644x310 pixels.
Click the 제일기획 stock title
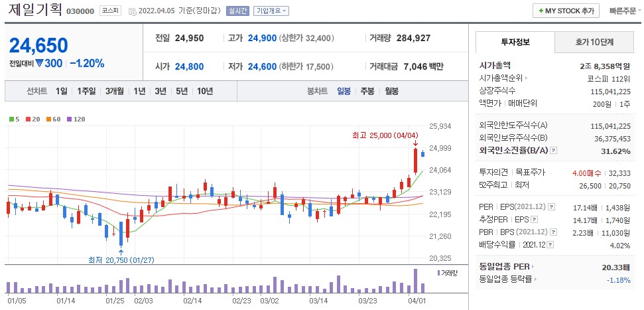[x=34, y=10]
